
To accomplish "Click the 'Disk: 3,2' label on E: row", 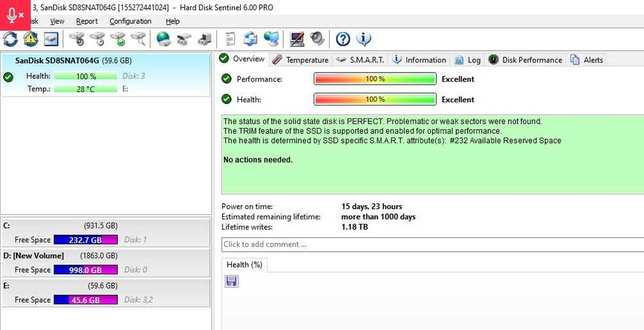I will (x=138, y=300).
